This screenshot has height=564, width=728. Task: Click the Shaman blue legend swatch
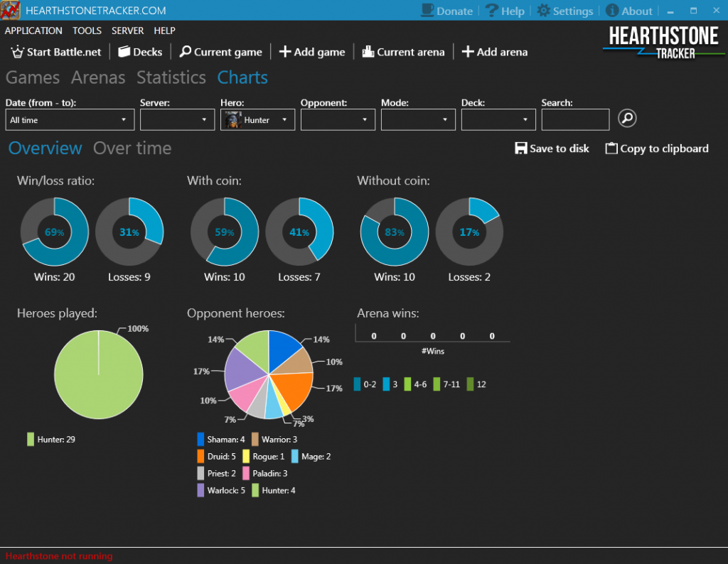click(x=200, y=439)
